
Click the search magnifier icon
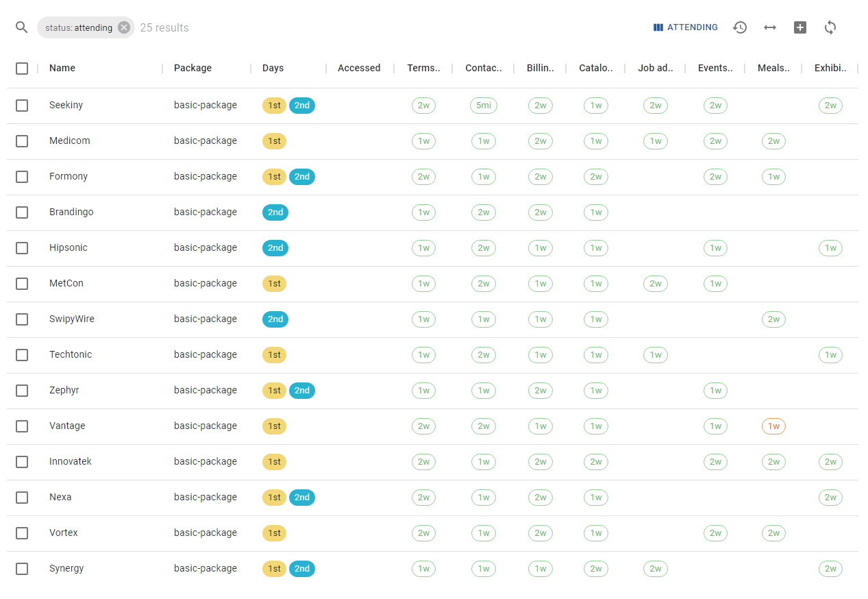pyautogui.click(x=22, y=27)
